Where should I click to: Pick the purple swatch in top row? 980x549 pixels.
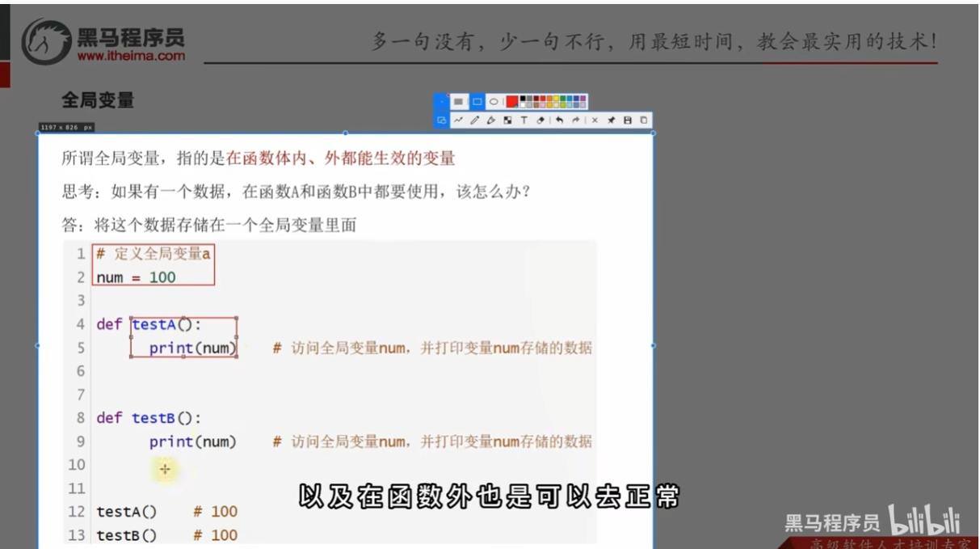[x=583, y=98]
